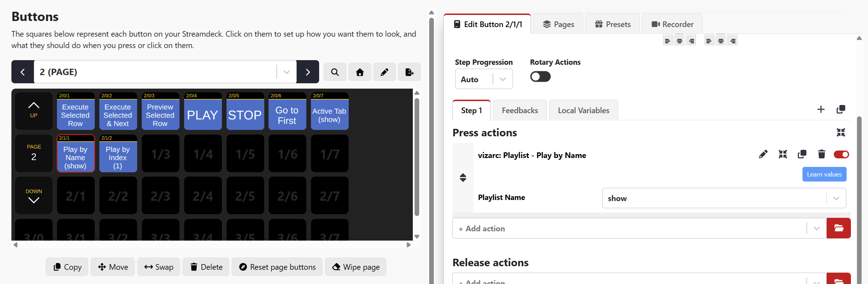
Task: Click the magnifier search icon beside page selector
Action: 335,72
